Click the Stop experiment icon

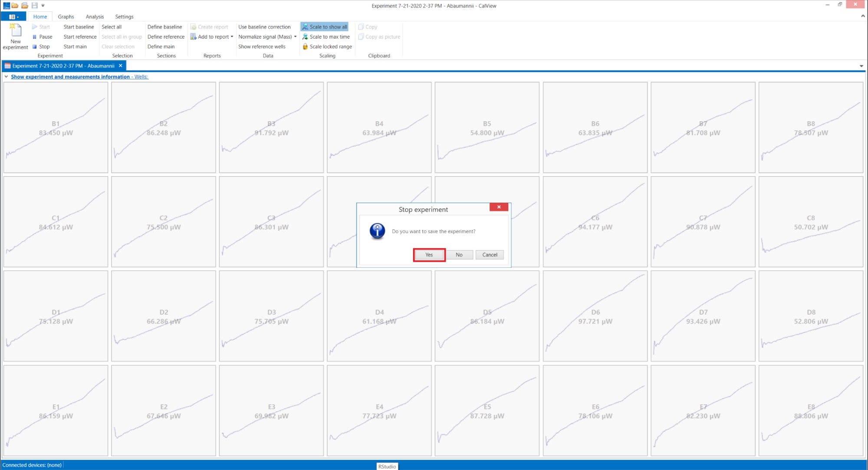point(35,47)
